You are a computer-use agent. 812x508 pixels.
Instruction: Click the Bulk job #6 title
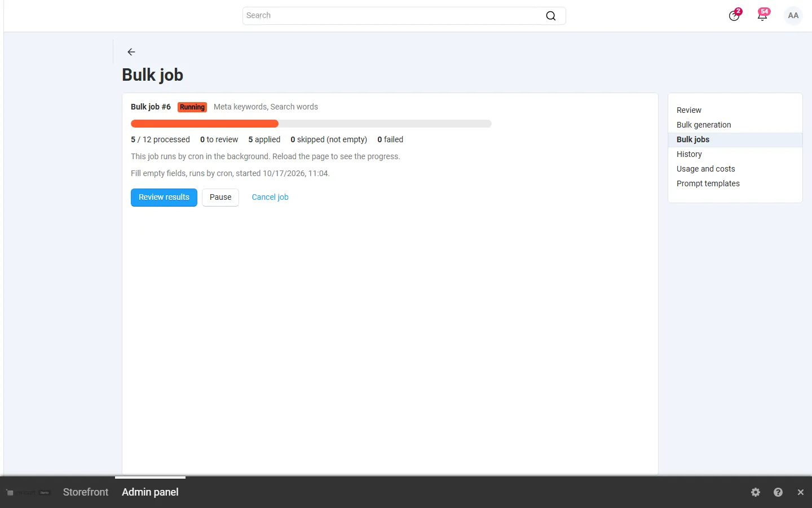tap(151, 107)
